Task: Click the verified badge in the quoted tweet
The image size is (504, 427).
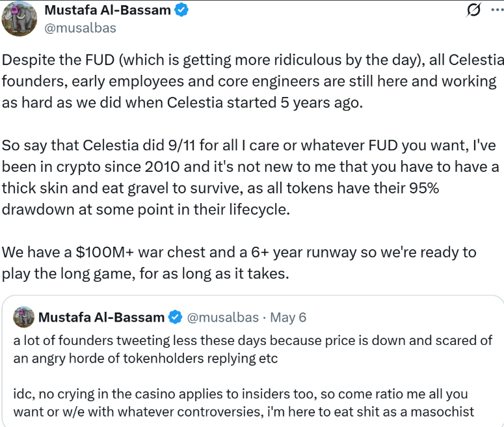Action: pyautogui.click(x=175, y=318)
